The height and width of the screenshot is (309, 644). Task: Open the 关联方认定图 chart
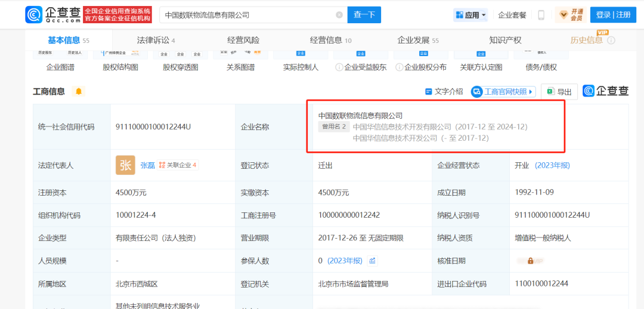coord(481,61)
